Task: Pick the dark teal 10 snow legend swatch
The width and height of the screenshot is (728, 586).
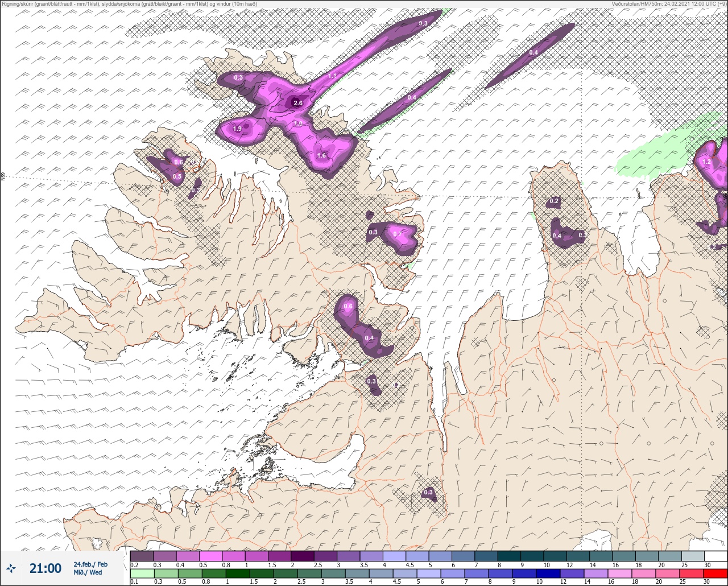Action: pos(555,556)
